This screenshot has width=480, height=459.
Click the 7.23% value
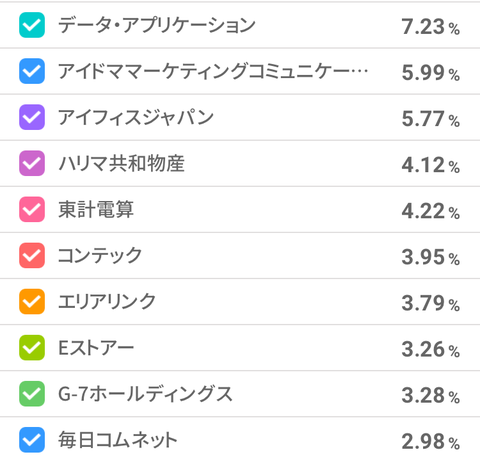click(431, 27)
